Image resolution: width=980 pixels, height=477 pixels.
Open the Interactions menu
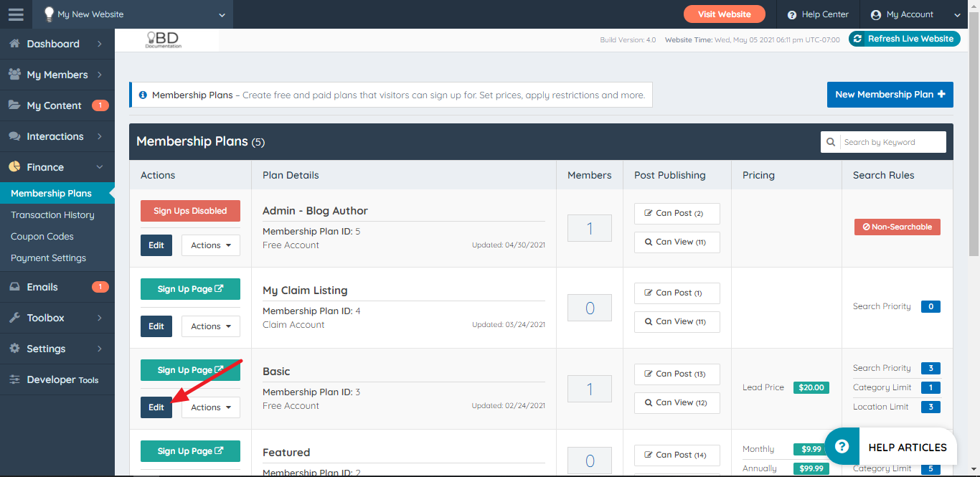point(57,136)
